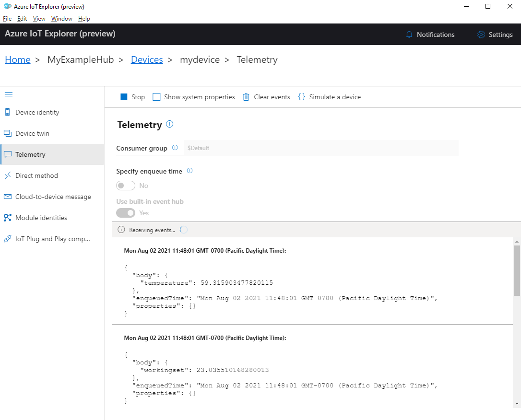Open the enqueue time info tooltip
The width and height of the screenshot is (521, 420).
[189, 171]
